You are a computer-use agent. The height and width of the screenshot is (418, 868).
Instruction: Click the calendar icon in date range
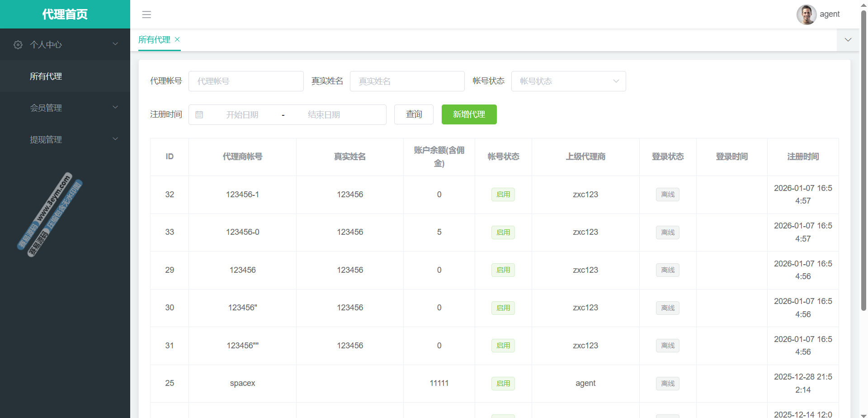tap(199, 115)
